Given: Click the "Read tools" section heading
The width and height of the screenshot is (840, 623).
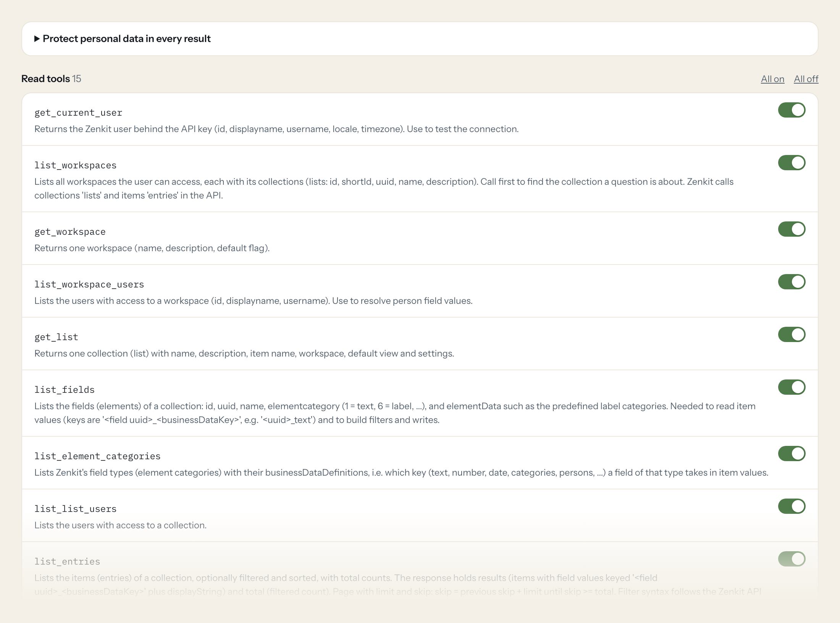Looking at the screenshot, I should coord(46,79).
